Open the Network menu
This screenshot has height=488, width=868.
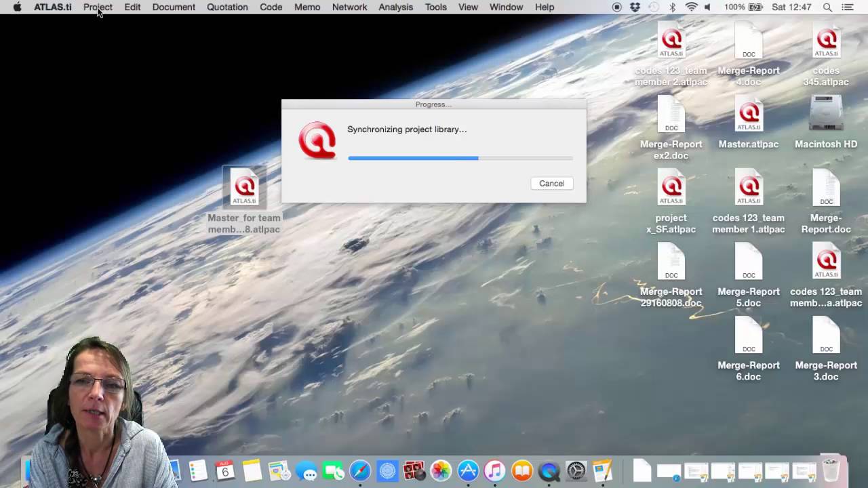point(349,7)
